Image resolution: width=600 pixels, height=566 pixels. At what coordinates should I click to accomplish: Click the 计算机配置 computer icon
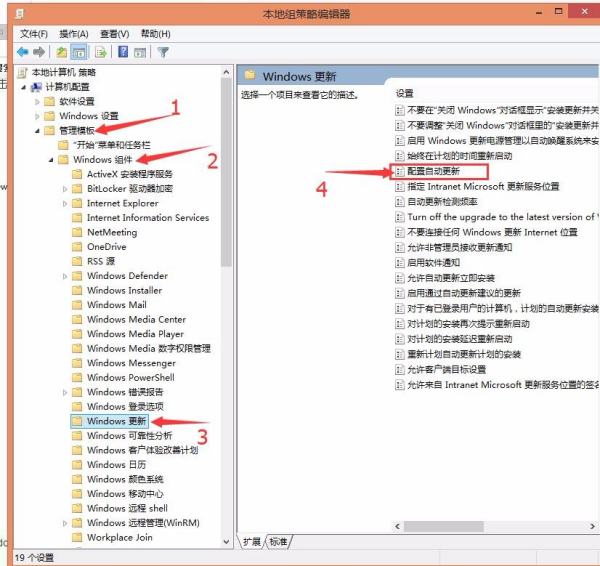(x=36, y=87)
